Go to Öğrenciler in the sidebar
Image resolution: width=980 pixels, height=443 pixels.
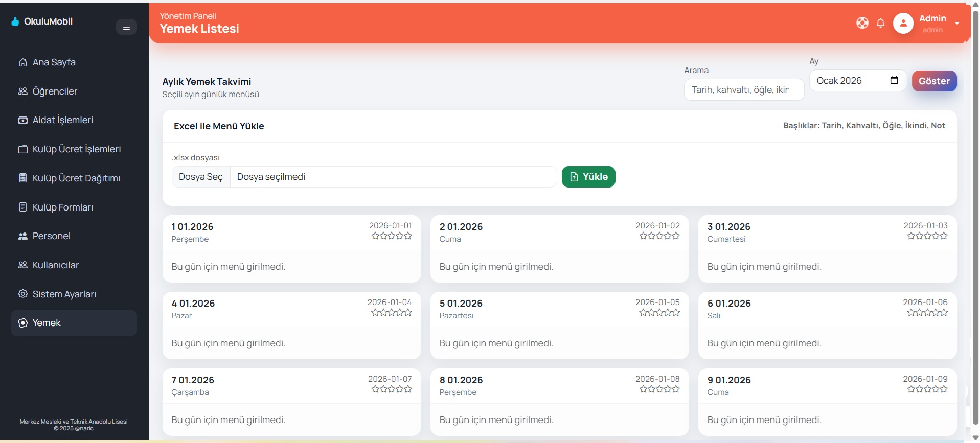click(x=55, y=91)
